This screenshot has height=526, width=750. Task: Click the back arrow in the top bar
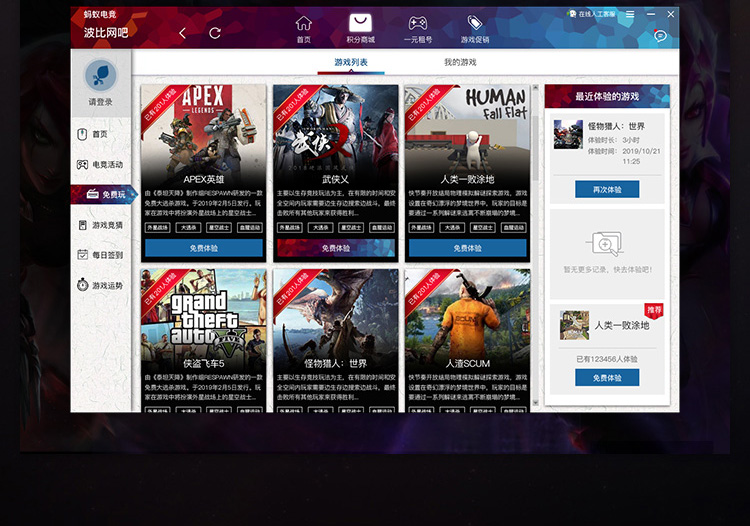pos(182,33)
